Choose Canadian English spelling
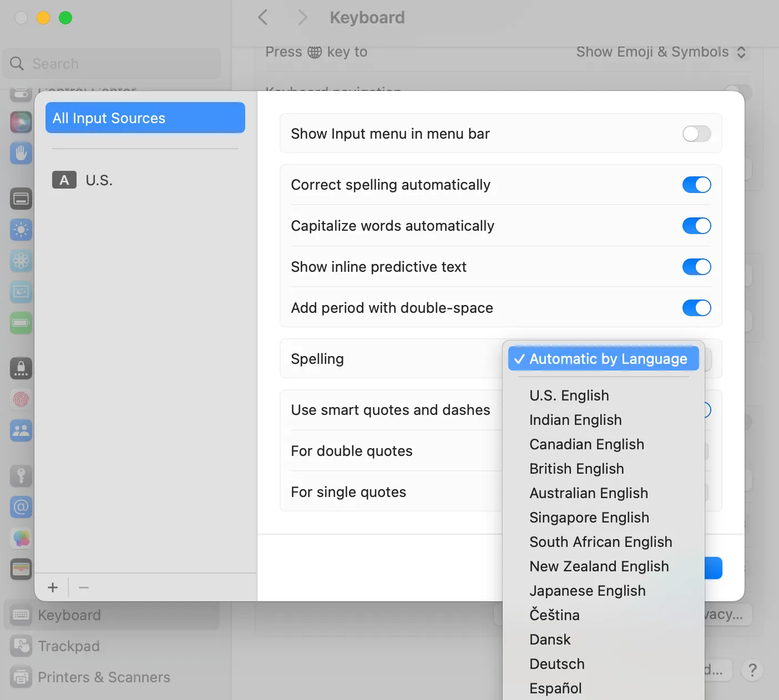Screen dimensions: 779x700 pyautogui.click(x=603, y=444)
